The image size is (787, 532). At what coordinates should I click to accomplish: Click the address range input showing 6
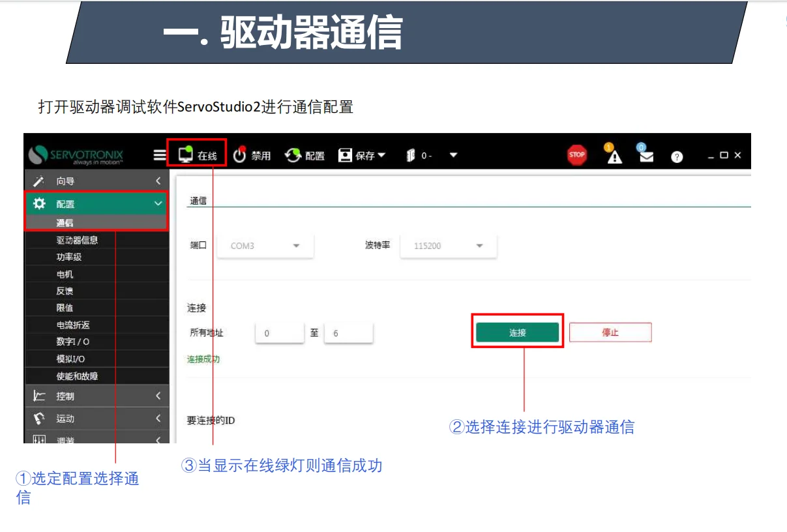click(349, 332)
